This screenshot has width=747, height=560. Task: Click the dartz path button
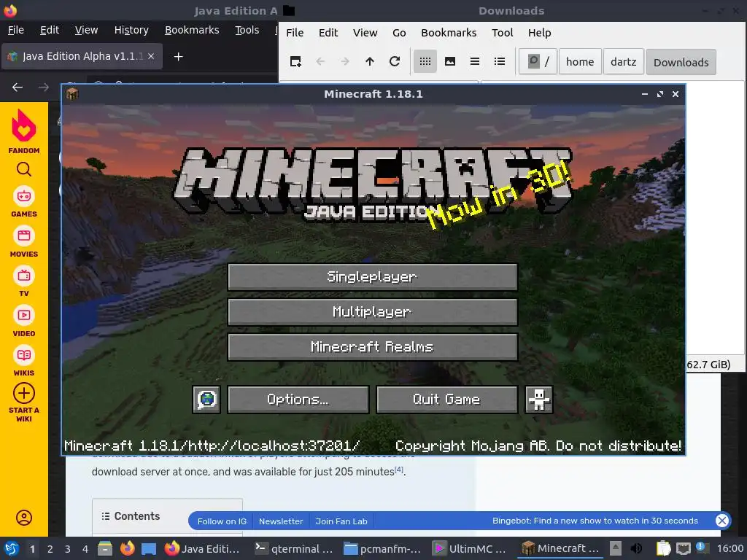tap(624, 61)
